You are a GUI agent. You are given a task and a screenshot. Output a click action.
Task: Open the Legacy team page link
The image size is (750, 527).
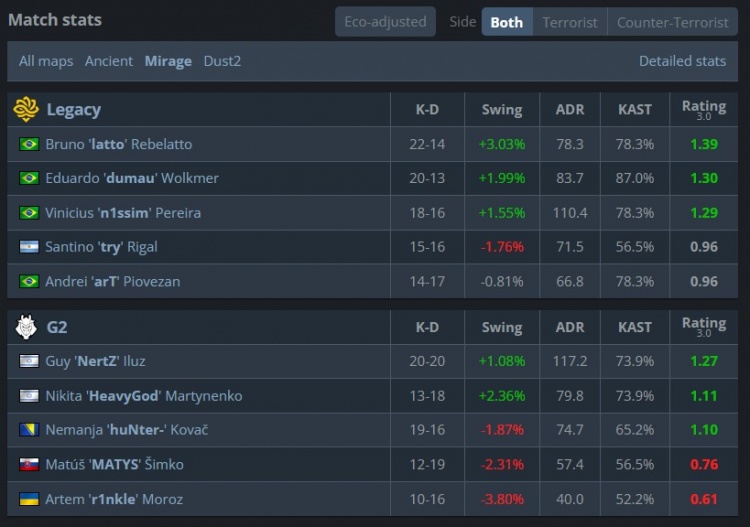[x=74, y=110]
